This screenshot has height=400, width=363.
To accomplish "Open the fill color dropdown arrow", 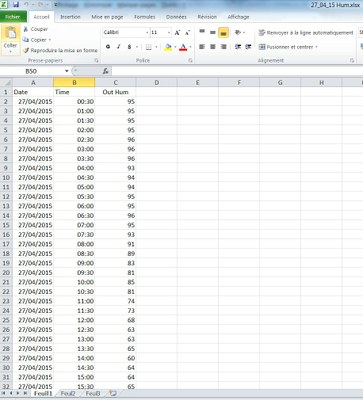I will pos(175,47).
